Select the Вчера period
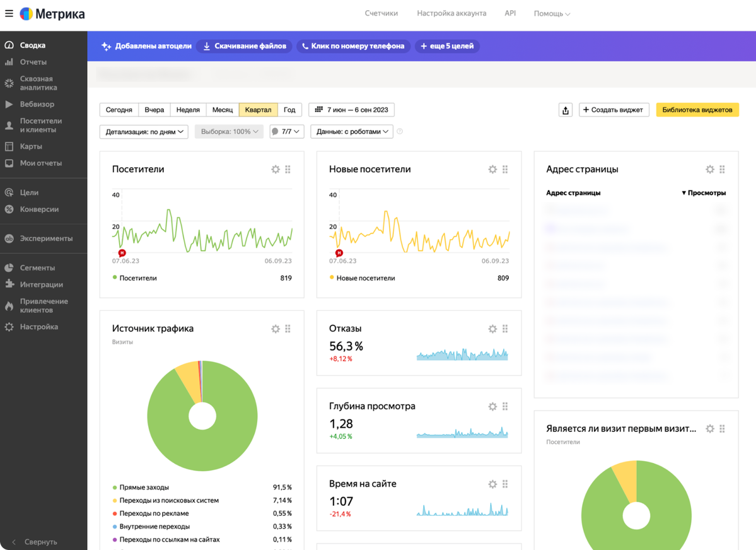Screen dimensions: 756x550 pos(154,110)
